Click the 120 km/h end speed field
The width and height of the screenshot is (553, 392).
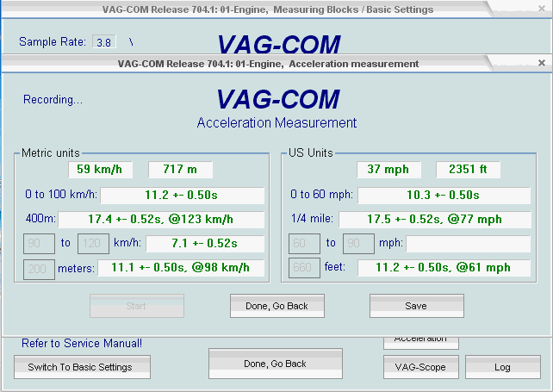pyautogui.click(x=93, y=244)
